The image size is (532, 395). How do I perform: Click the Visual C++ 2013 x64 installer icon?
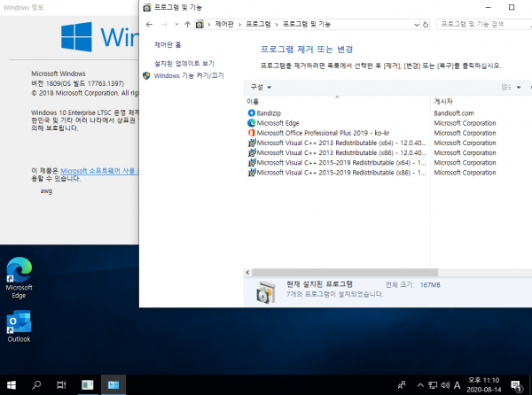coord(252,143)
